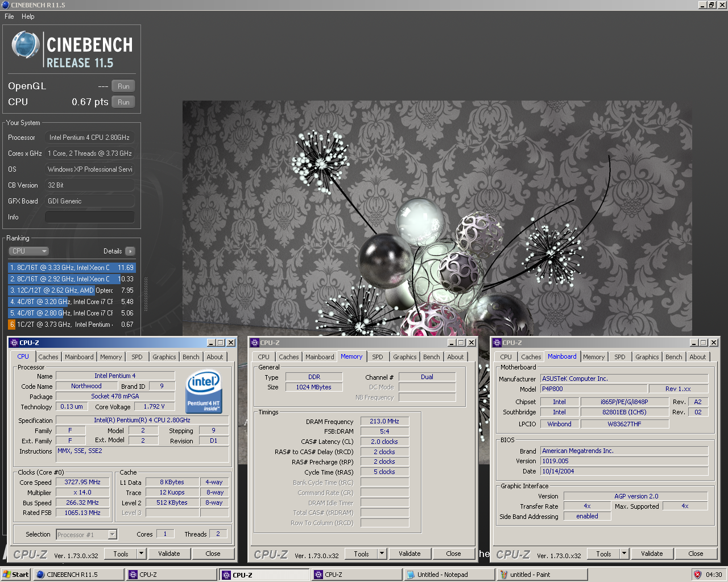Select Mainboard tab in left CPU-Z window
728x582 pixels.
(79, 357)
